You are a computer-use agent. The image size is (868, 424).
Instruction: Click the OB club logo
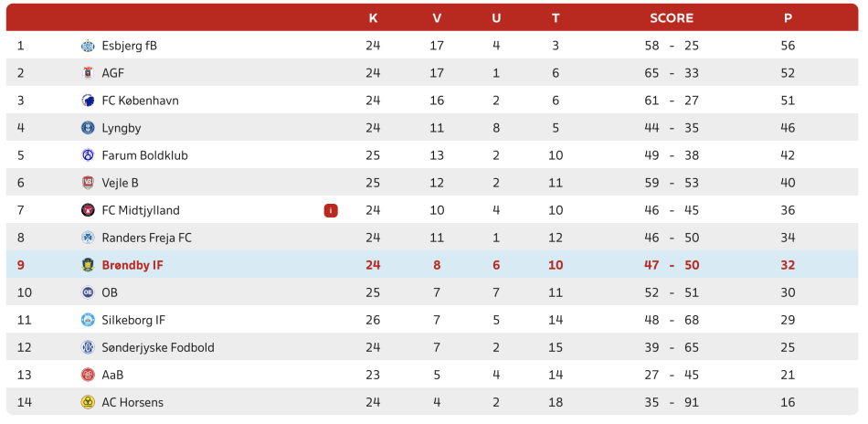[88, 292]
